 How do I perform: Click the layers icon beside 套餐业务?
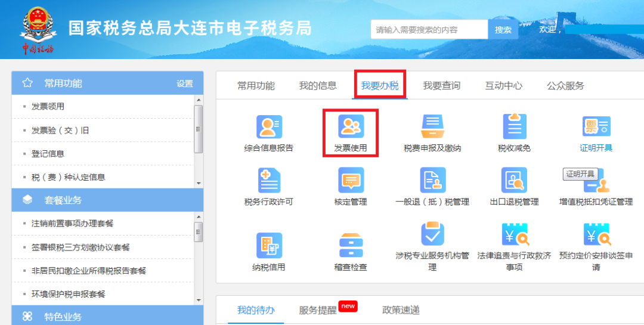coord(27,200)
